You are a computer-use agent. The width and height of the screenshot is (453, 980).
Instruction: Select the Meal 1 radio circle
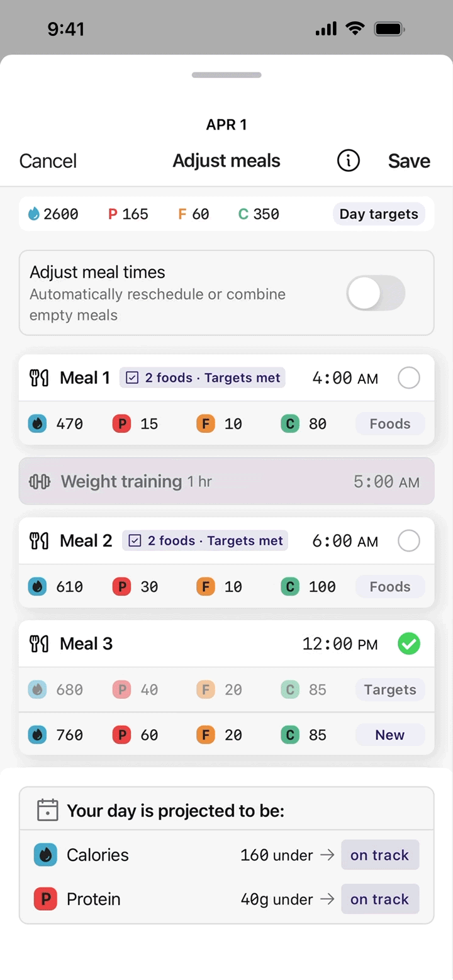pyautogui.click(x=409, y=378)
